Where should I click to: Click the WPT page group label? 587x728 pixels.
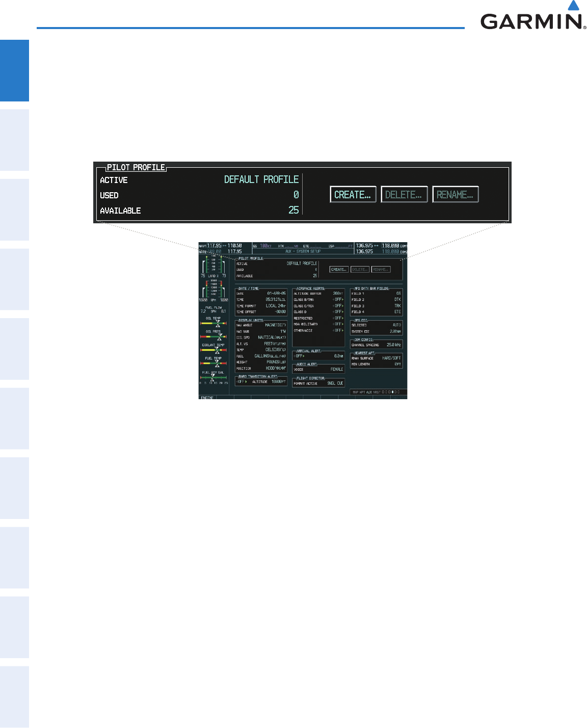click(x=363, y=392)
